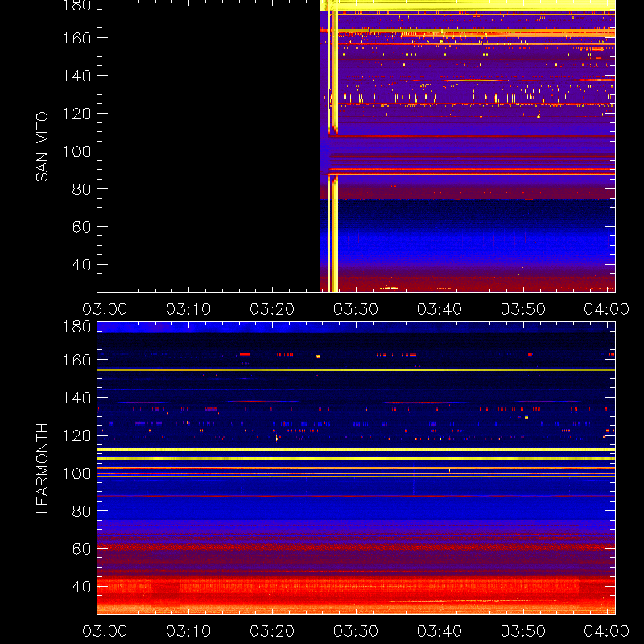Pick the 180 tick label on LEARMONTH axis

tap(76, 327)
